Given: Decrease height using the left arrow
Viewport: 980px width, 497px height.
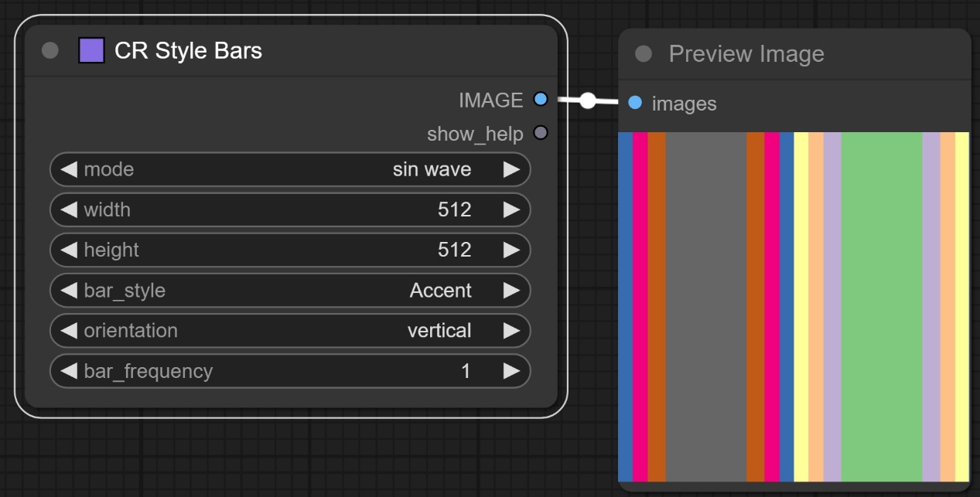Looking at the screenshot, I should [69, 250].
